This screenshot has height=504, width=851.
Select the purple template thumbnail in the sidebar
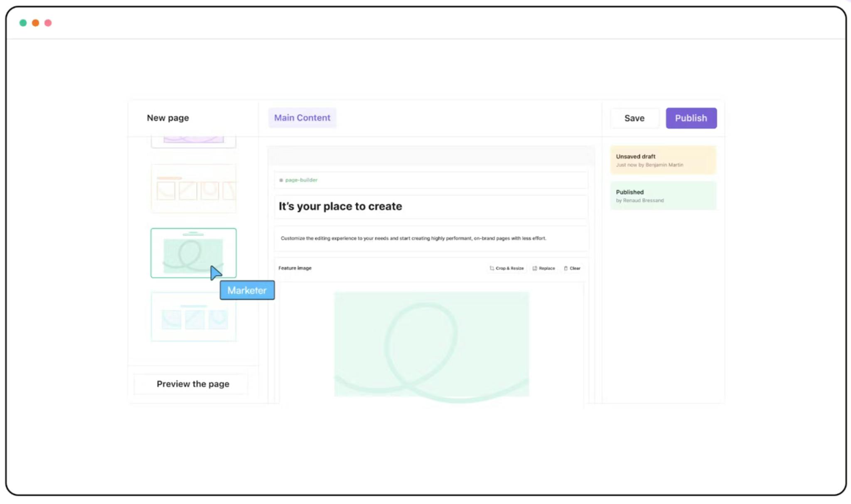click(193, 137)
